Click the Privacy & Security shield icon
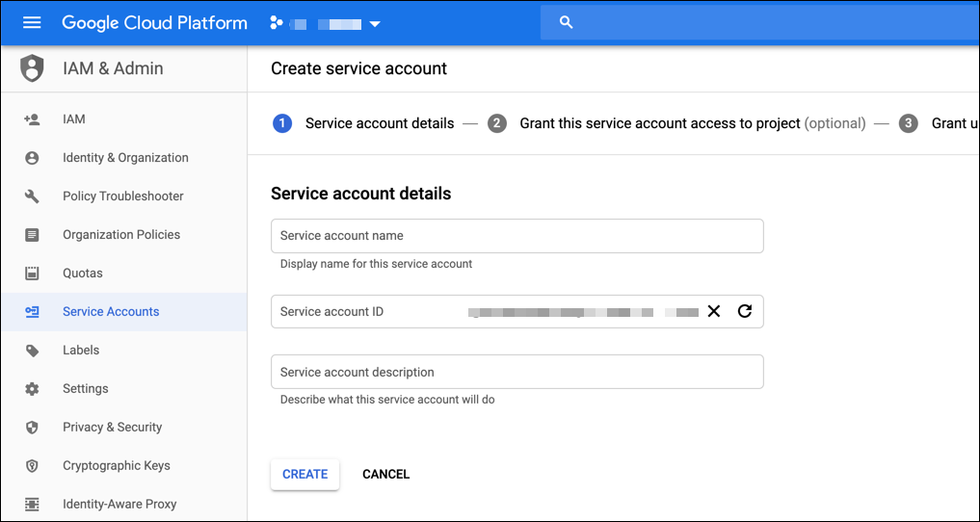980x522 pixels. 32,428
